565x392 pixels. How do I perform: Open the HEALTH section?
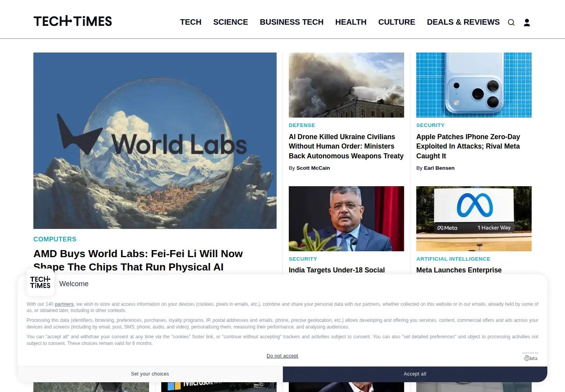pyautogui.click(x=351, y=22)
